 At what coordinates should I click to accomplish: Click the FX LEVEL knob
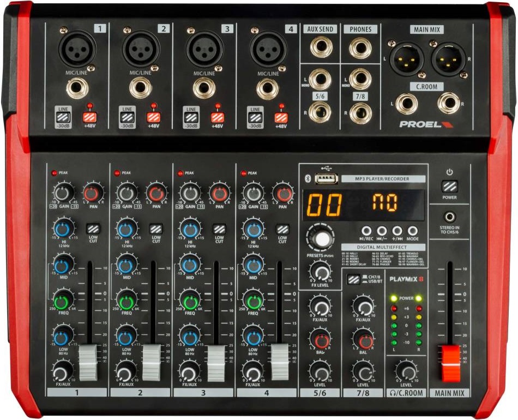(x=320, y=271)
